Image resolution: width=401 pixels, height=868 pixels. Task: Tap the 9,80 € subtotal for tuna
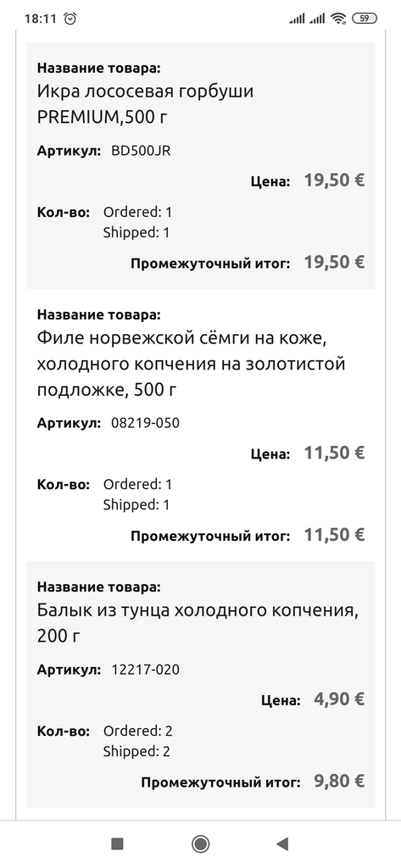(x=339, y=781)
